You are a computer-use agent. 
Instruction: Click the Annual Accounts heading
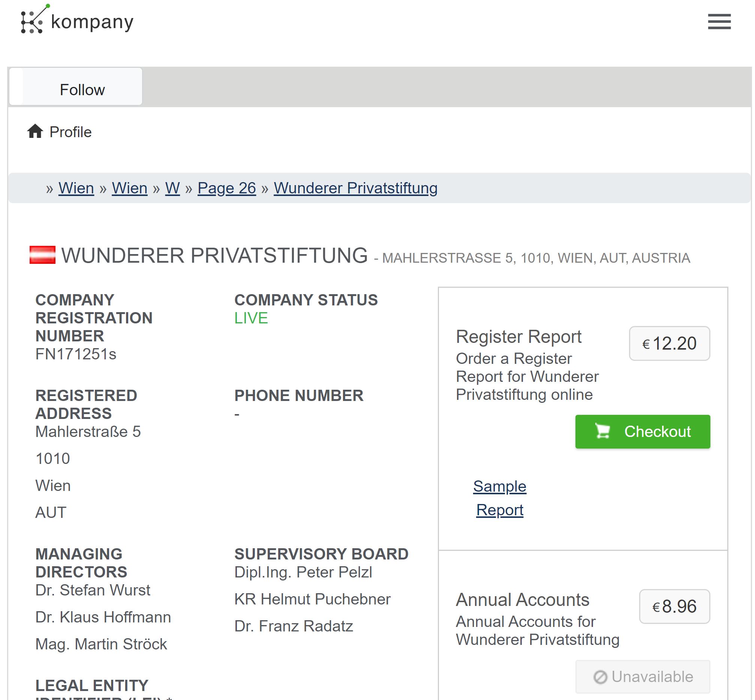click(x=522, y=600)
